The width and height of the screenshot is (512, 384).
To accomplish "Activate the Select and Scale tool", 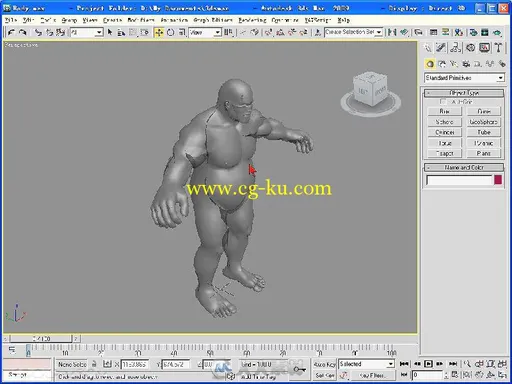I will (182, 32).
